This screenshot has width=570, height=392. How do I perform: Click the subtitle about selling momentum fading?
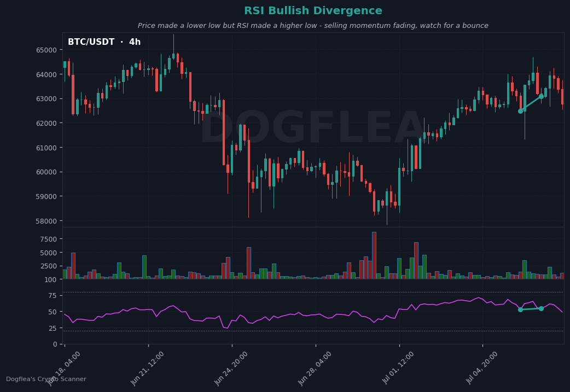click(313, 26)
